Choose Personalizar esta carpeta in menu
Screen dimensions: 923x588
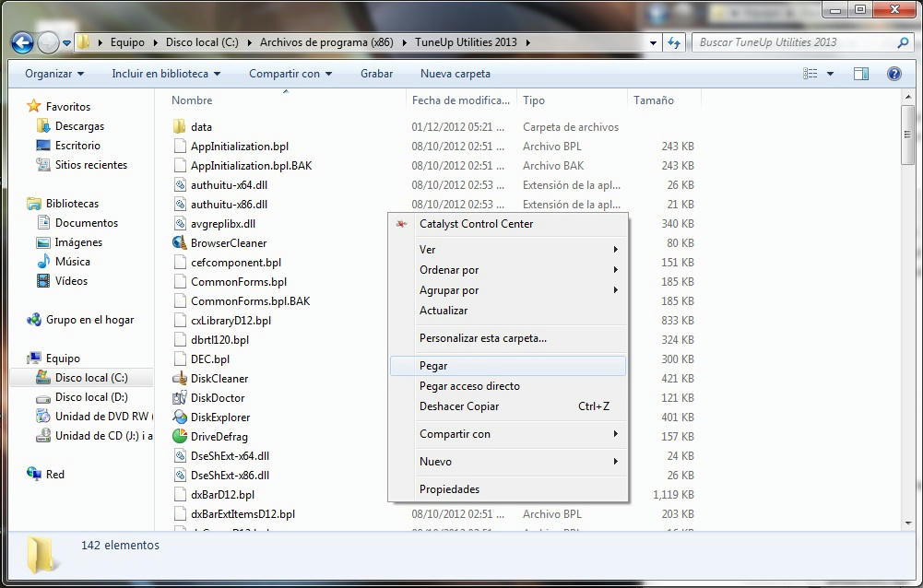(x=508, y=338)
